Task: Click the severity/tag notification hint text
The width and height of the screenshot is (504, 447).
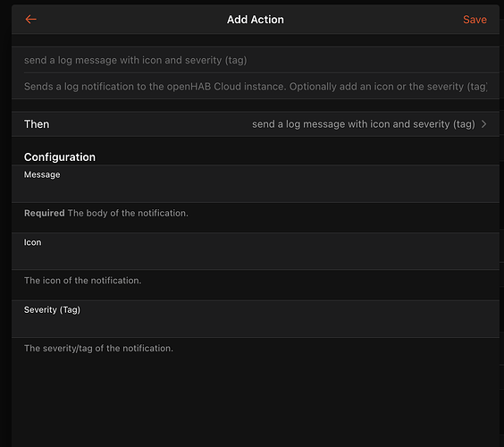Action: coord(98,349)
